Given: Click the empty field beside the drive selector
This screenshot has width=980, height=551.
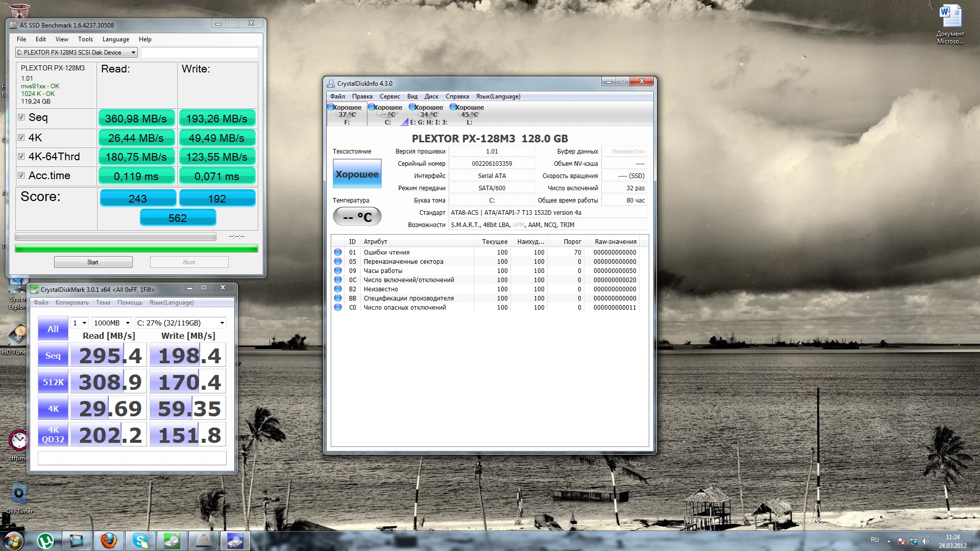Looking at the screenshot, I should click(x=199, y=52).
